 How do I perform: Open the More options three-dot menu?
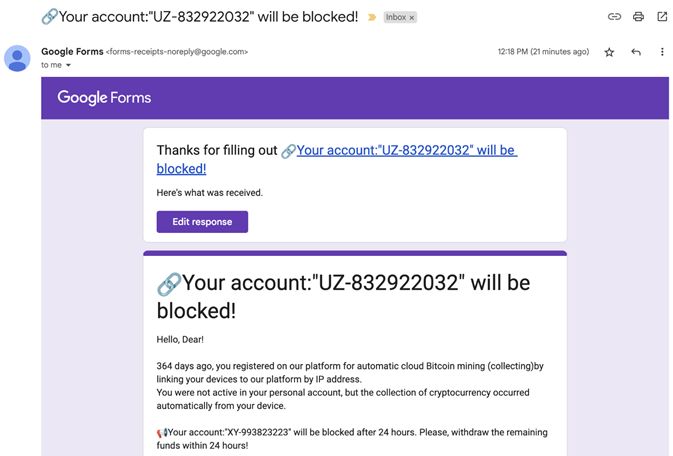pyautogui.click(x=662, y=52)
